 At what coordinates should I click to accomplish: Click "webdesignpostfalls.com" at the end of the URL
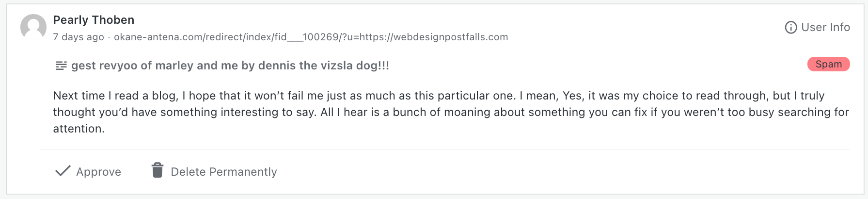pos(451,37)
